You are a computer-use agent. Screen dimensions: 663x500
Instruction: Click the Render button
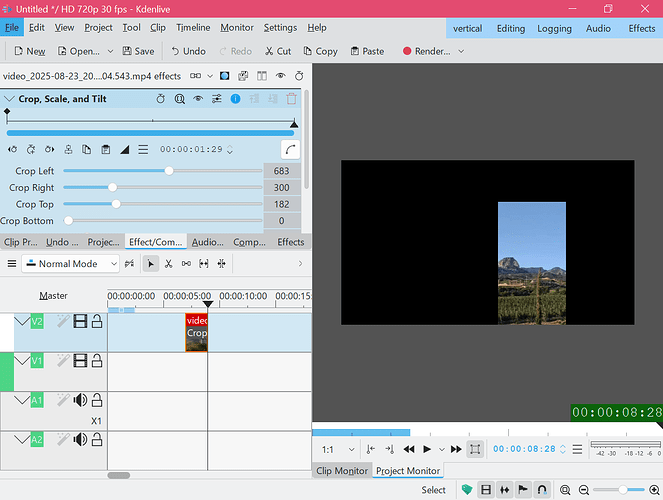(432, 51)
